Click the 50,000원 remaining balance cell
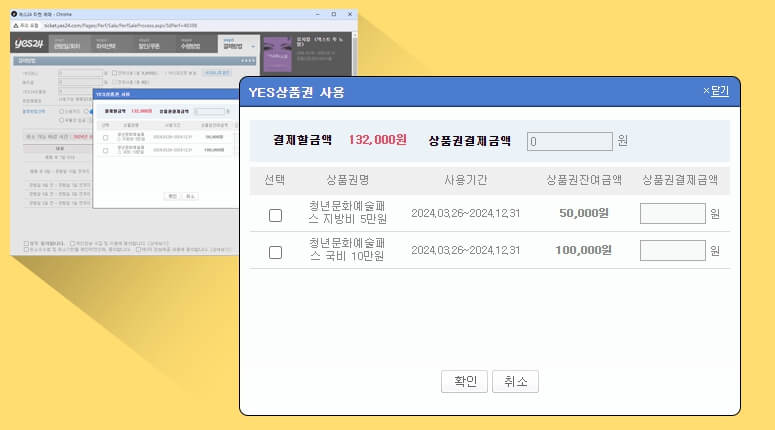Screen dimensions: 775x430 584,213
